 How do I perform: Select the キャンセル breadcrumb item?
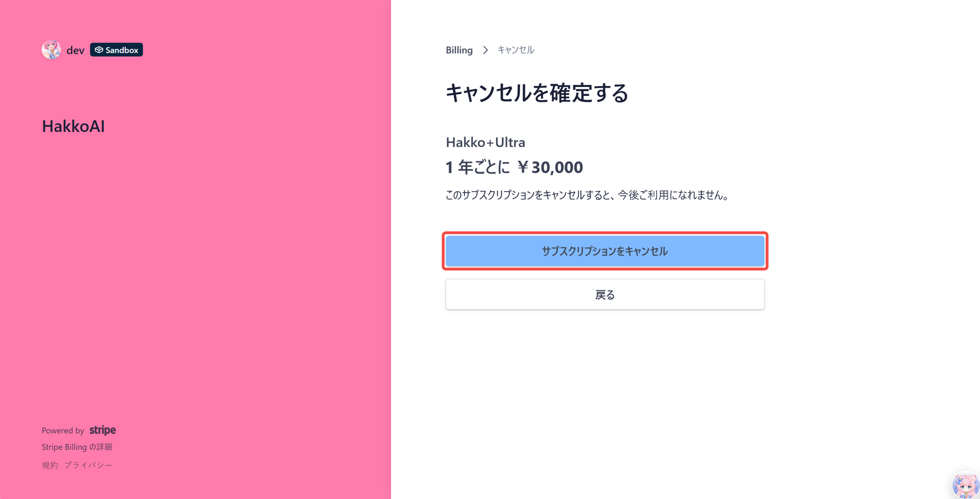click(x=515, y=49)
